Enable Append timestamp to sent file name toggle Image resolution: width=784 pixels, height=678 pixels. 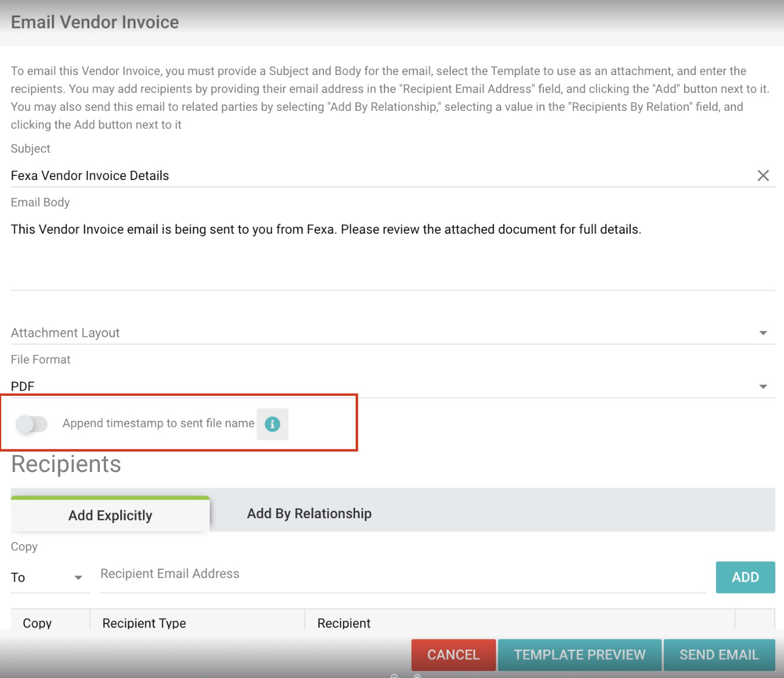pyautogui.click(x=32, y=424)
